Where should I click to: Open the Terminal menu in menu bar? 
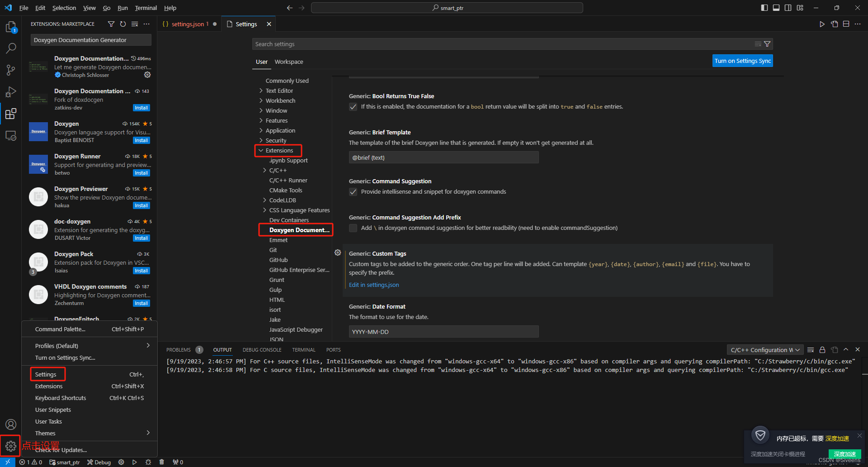[146, 8]
